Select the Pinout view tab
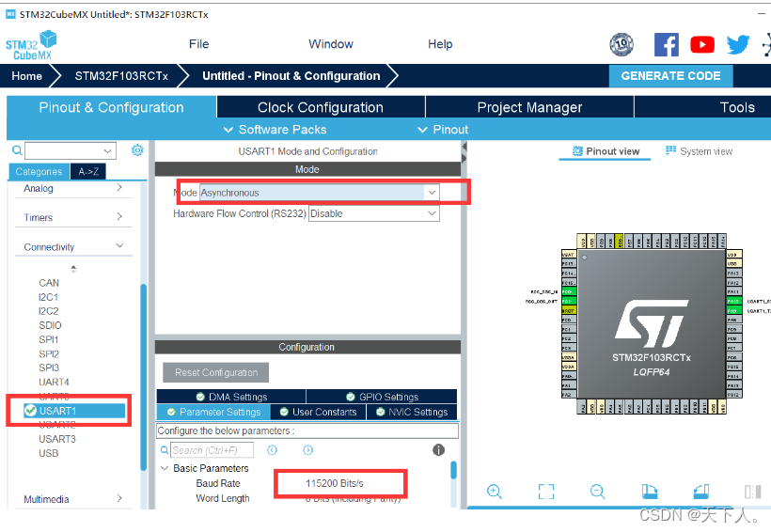 pyautogui.click(x=606, y=151)
